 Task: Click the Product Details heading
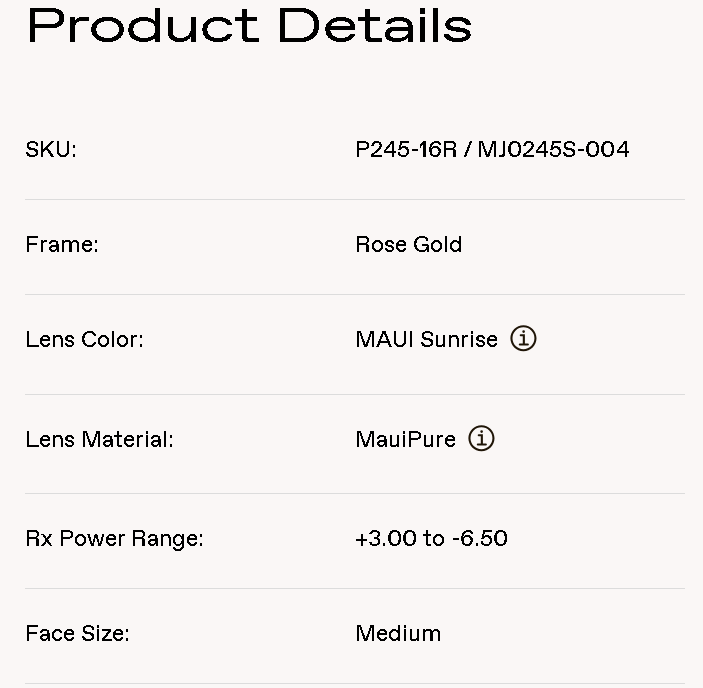[248, 25]
